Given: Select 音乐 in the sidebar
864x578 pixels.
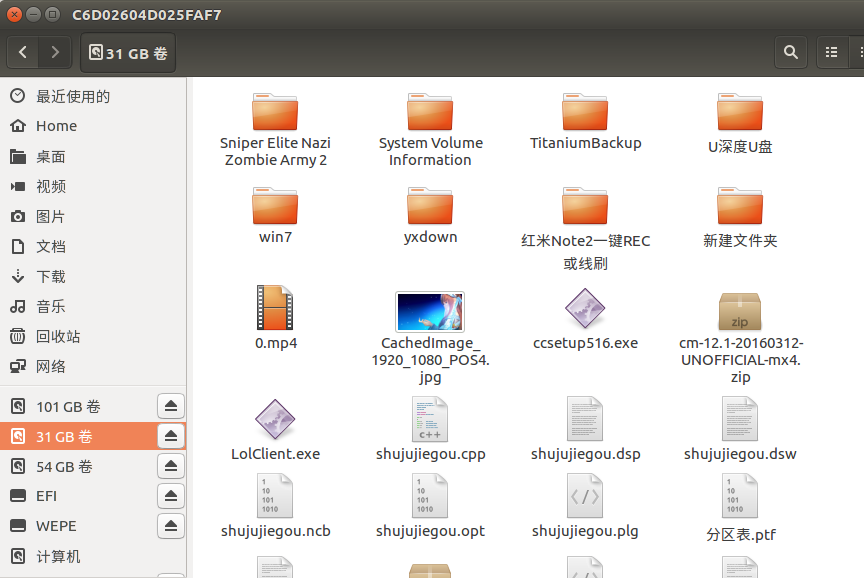Looking at the screenshot, I should [x=93, y=306].
